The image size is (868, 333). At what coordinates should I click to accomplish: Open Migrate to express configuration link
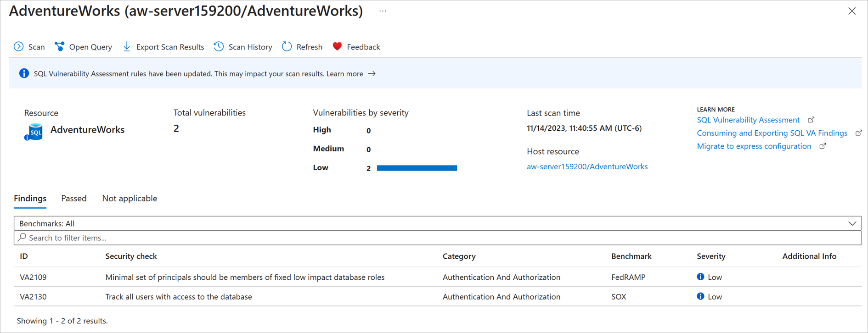[754, 146]
